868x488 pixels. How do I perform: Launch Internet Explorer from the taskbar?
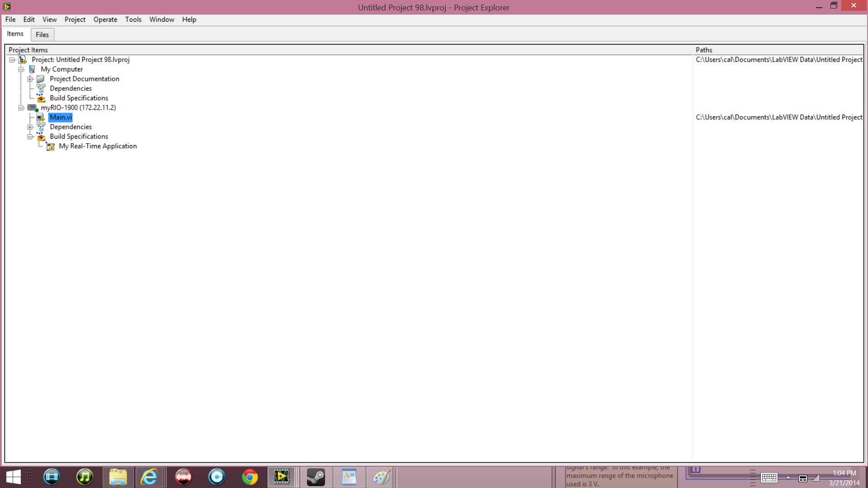click(149, 477)
